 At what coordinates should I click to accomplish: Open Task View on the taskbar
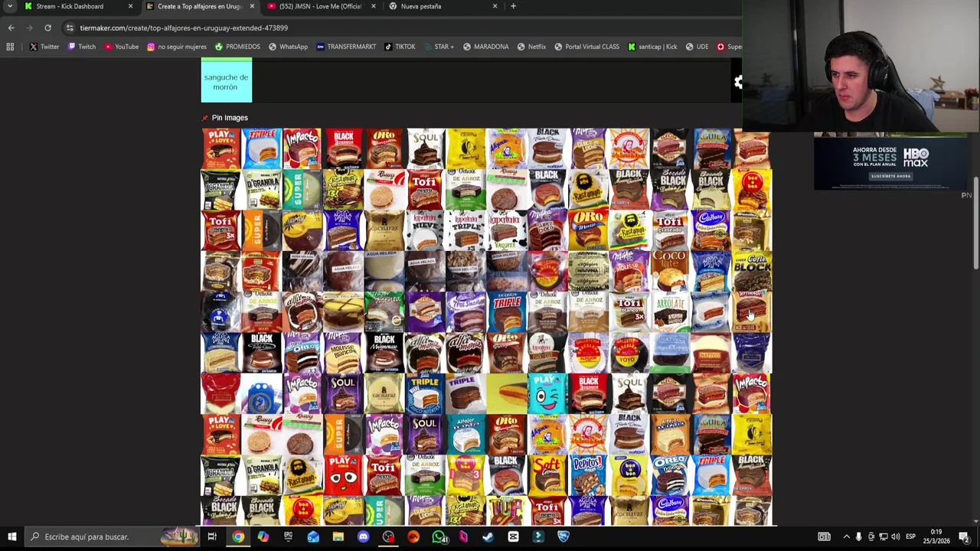212,536
